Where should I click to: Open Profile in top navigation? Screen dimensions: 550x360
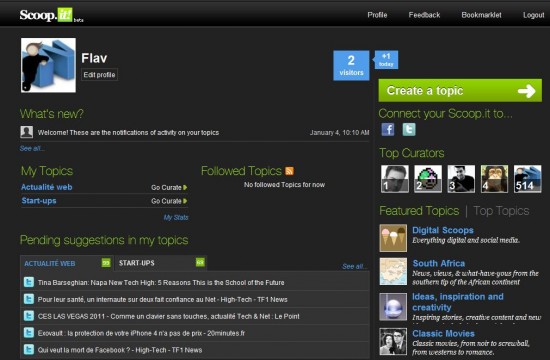[x=377, y=15]
